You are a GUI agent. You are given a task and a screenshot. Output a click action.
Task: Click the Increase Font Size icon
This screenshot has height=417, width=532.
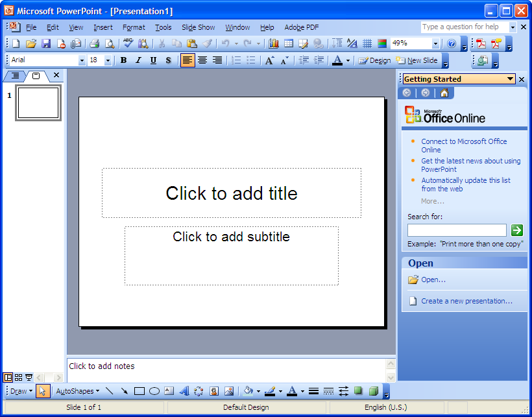tap(270, 60)
